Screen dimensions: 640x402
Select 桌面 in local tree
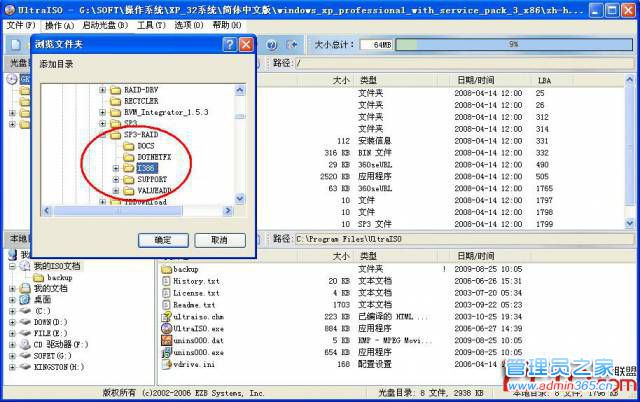click(42, 300)
